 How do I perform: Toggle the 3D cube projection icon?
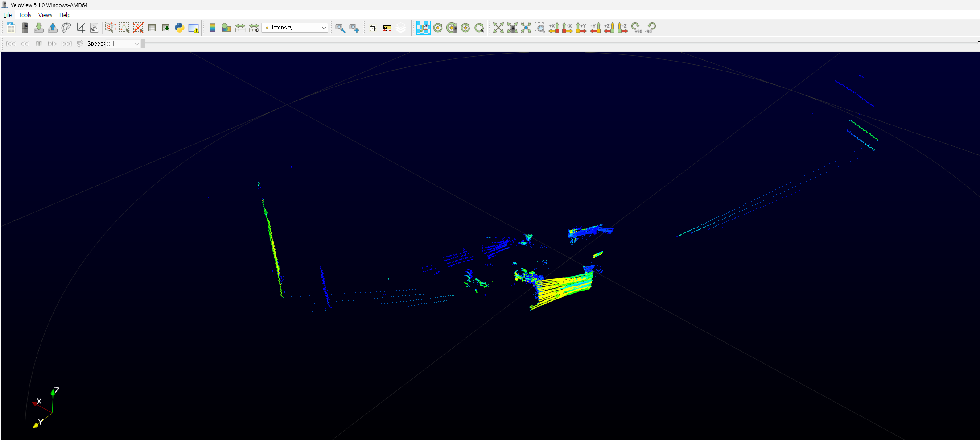(x=373, y=28)
